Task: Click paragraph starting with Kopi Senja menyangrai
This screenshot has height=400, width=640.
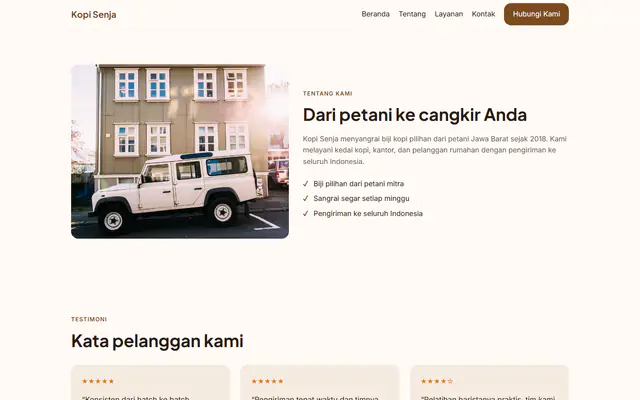Action: [x=435, y=150]
